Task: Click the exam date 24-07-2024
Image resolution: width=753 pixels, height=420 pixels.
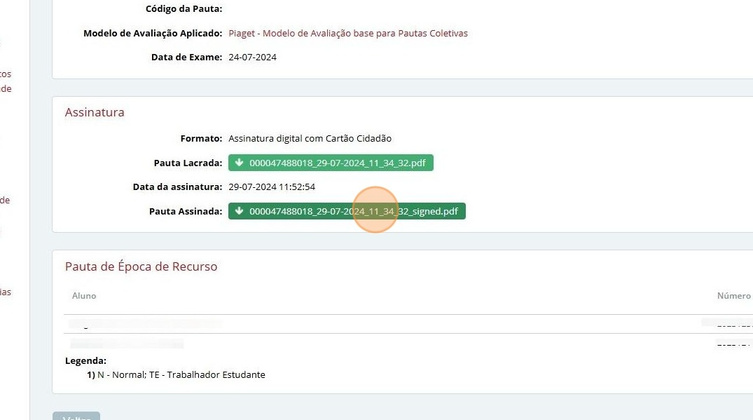Action: click(x=253, y=57)
